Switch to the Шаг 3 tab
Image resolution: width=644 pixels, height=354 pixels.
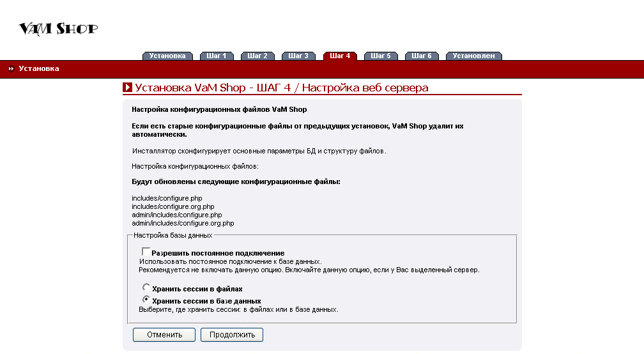[298, 56]
